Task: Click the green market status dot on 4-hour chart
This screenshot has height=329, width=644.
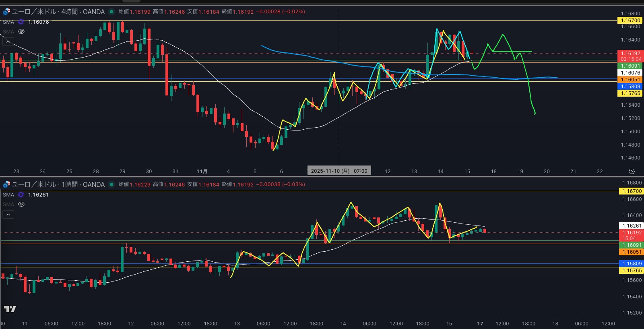Action: pos(111,12)
